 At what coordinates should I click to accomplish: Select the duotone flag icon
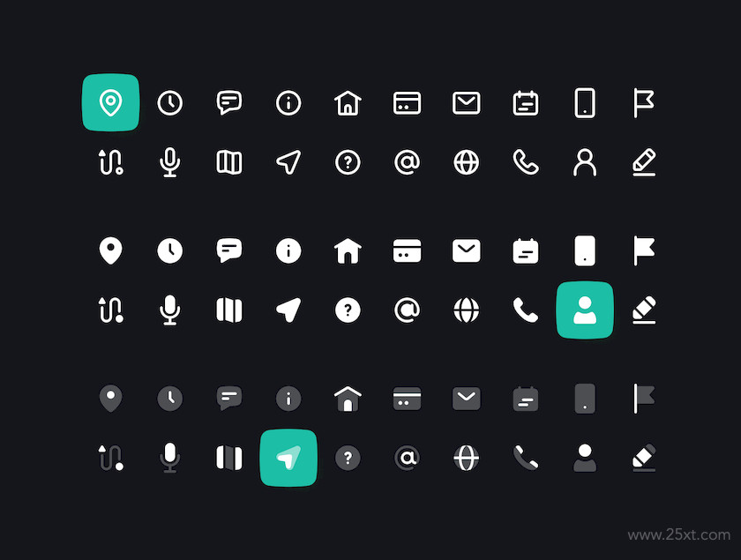point(644,399)
